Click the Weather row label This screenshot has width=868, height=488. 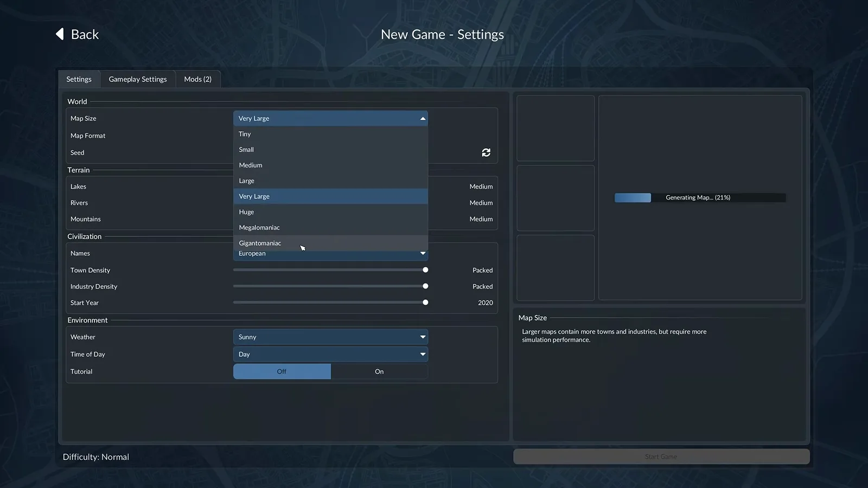click(x=83, y=337)
